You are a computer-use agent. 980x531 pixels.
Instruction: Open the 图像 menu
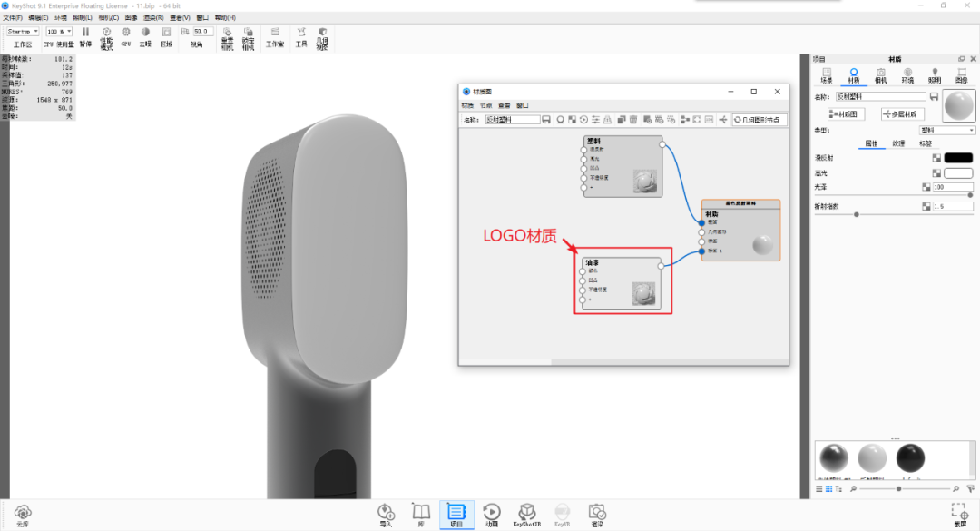click(x=131, y=17)
